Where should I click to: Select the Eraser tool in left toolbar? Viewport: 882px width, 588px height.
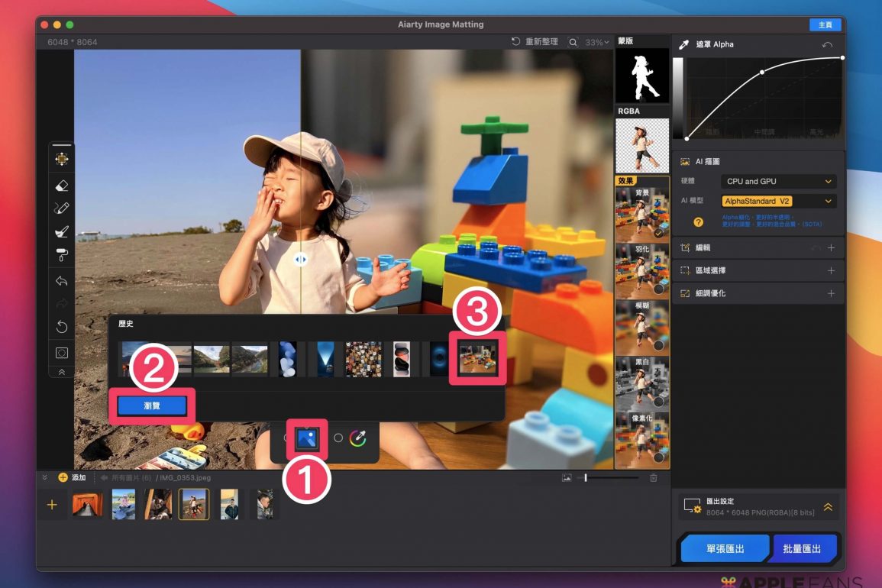(62, 185)
